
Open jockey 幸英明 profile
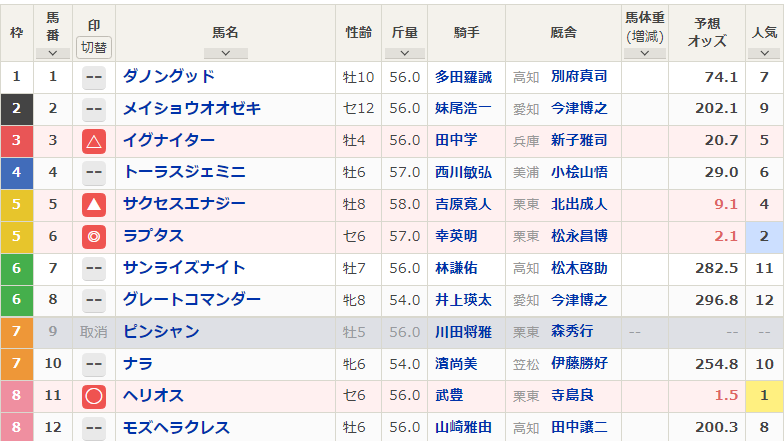tap(456, 236)
